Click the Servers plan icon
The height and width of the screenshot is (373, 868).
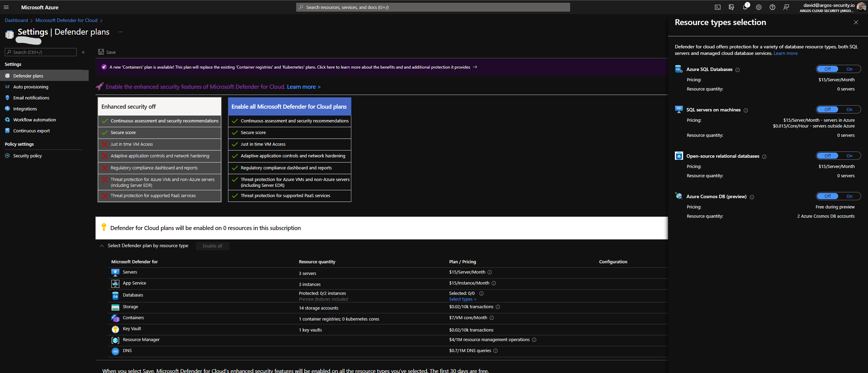115,272
